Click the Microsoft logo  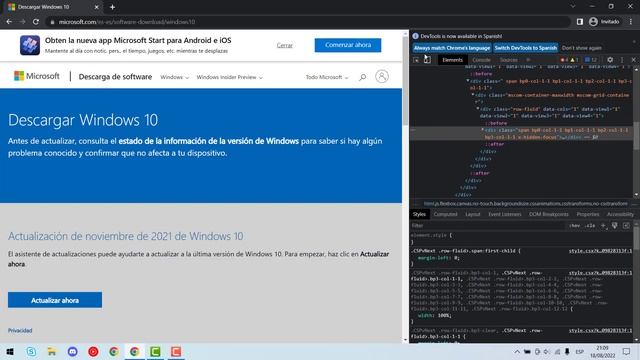click(37, 76)
